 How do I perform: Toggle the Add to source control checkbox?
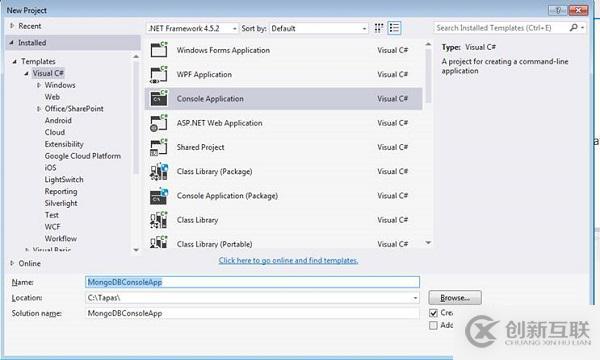coord(433,326)
